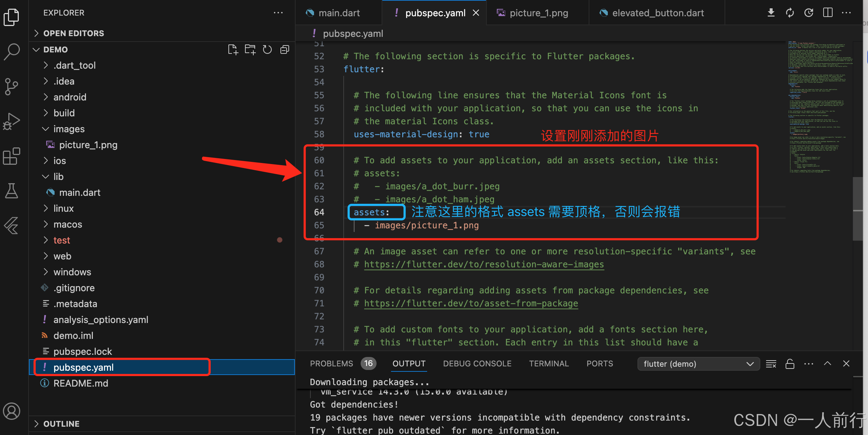Open editor more actions ellipsis
The width and height of the screenshot is (868, 435).
point(846,13)
